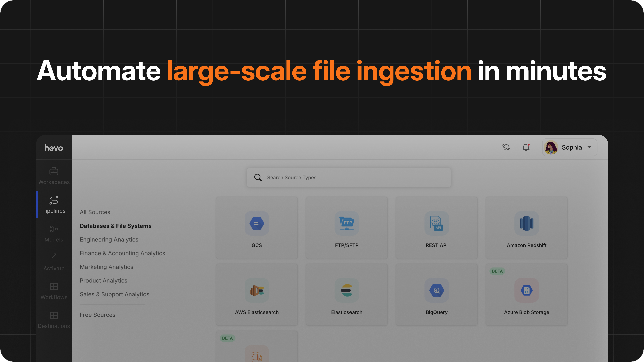Viewport: 644px width, 362px height.
Task: Select the Marketing Analytics category
Action: (106, 267)
